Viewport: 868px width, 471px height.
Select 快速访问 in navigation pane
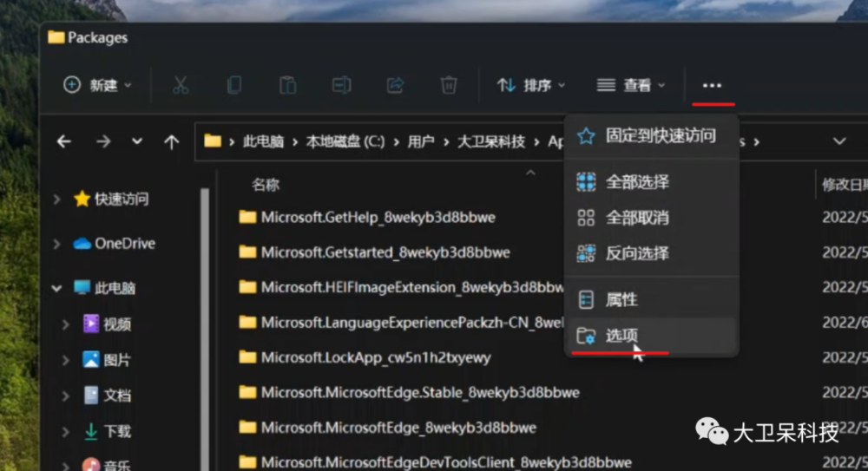pos(111,199)
